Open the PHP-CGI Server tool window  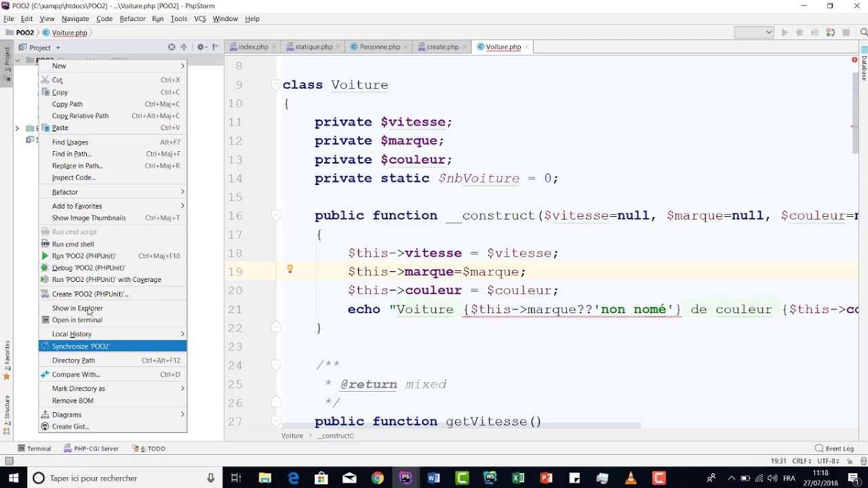click(x=91, y=448)
